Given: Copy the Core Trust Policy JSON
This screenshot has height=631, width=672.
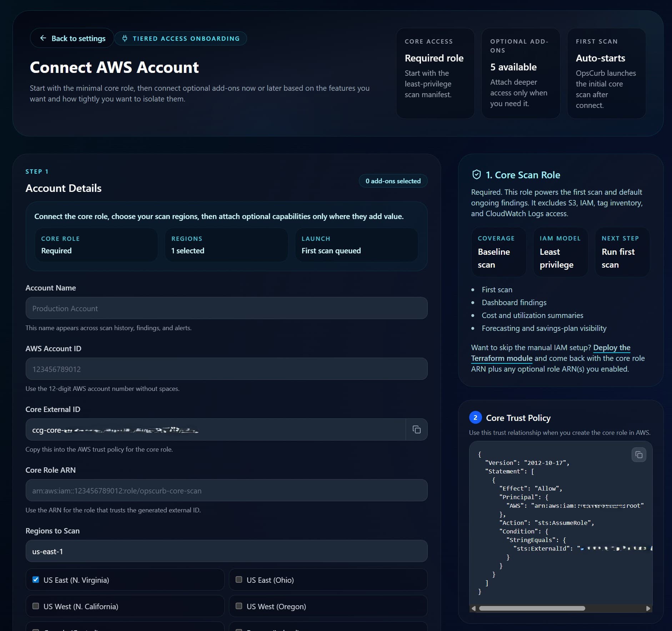Looking at the screenshot, I should click(x=638, y=455).
